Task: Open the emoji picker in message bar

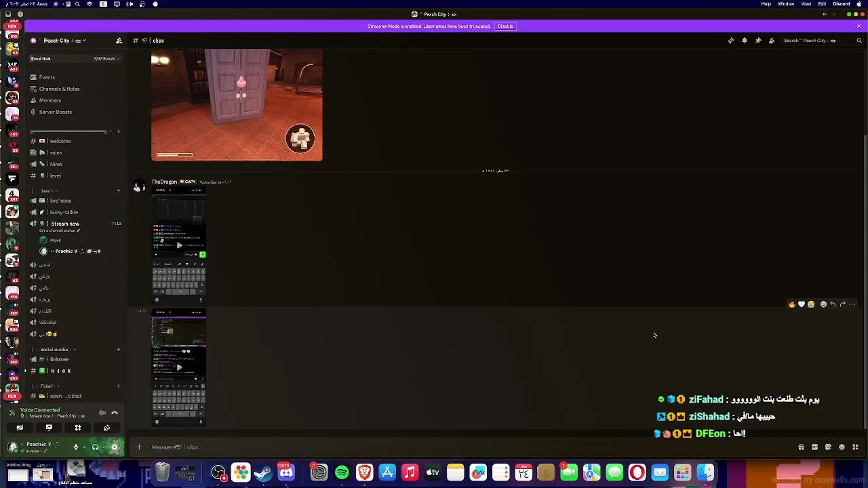Action: (842, 447)
